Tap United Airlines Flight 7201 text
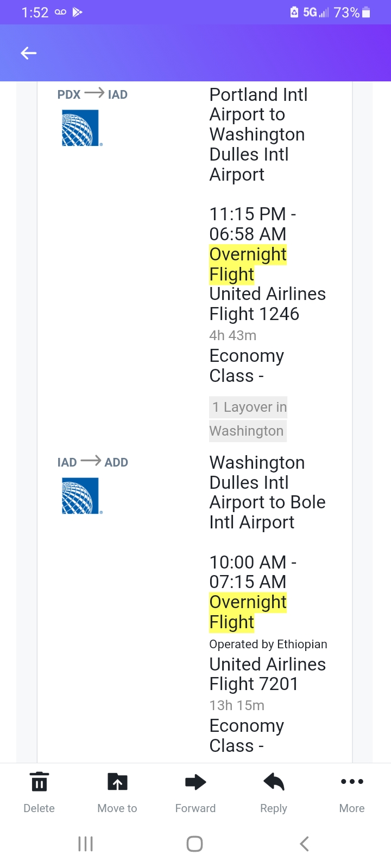Viewport: 391px width, 868px height. 267,674
